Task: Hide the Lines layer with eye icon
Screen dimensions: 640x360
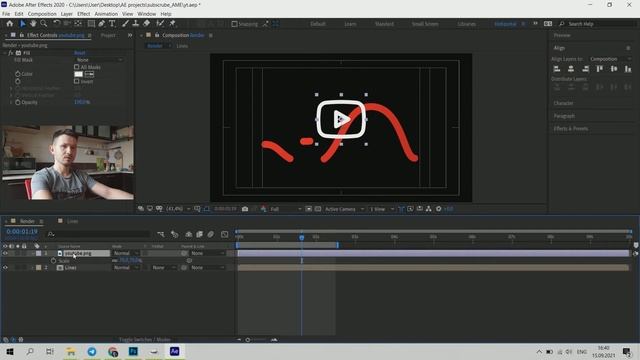Action: click(5, 268)
